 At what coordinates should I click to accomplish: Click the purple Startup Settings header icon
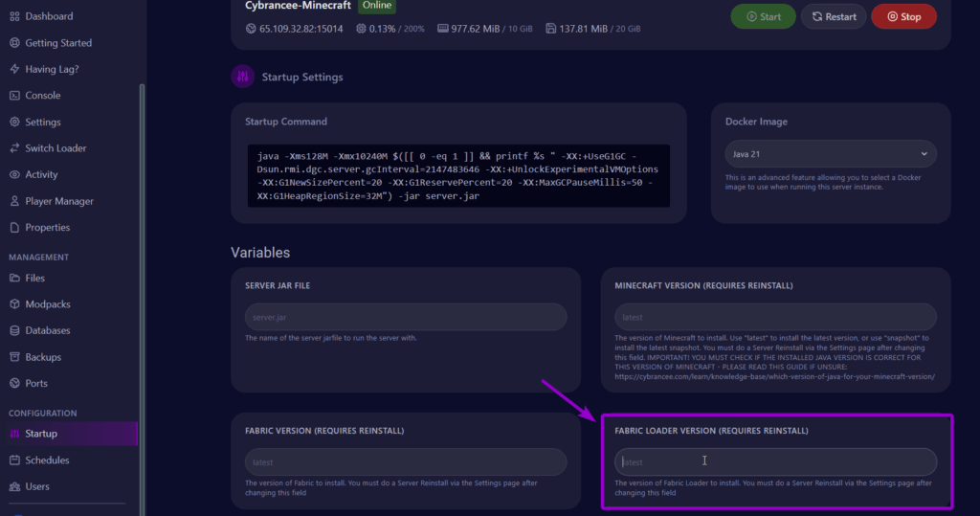(242, 77)
